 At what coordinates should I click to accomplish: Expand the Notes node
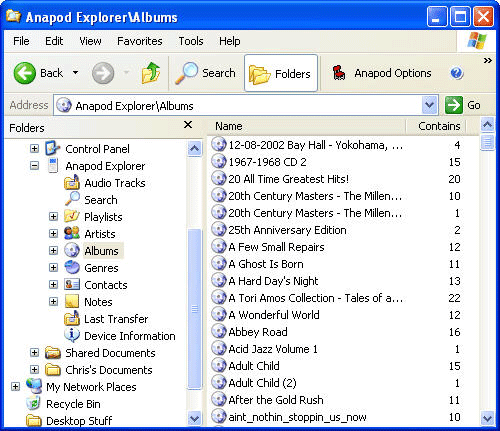53,302
